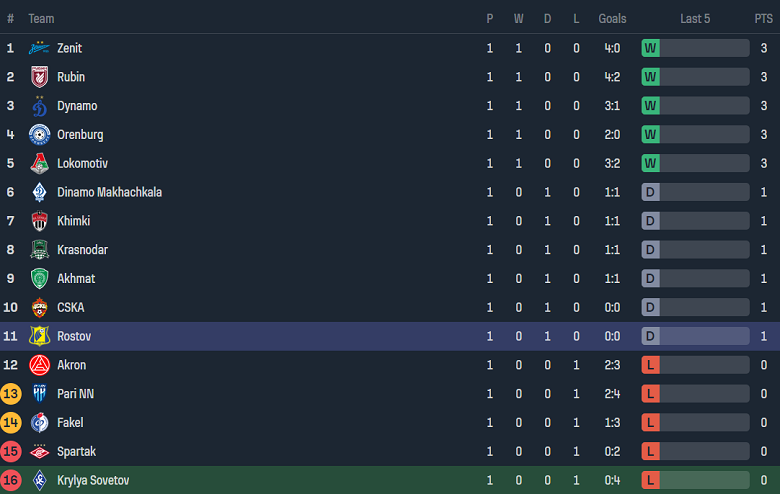Click the Akron team crest
780x494 pixels.
point(40,366)
